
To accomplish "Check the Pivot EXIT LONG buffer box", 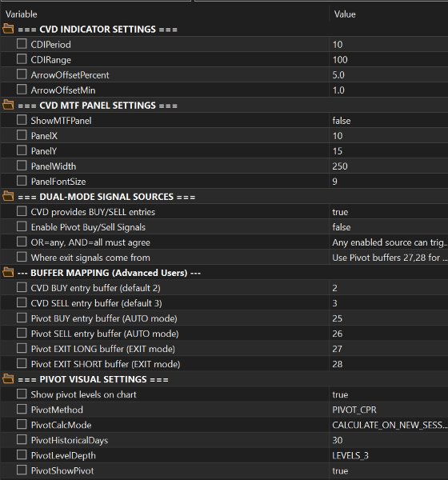I will tap(22, 348).
